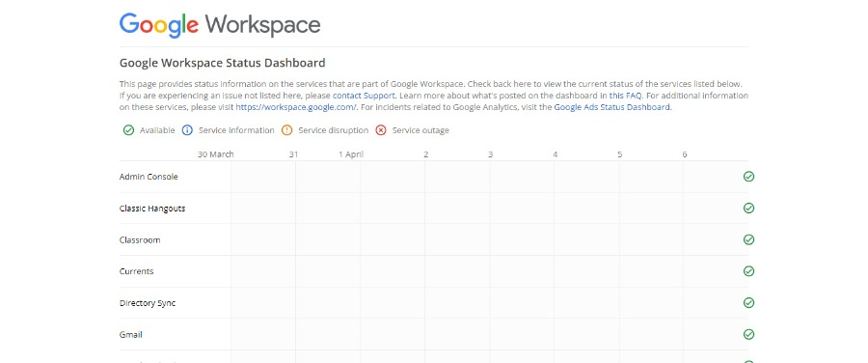The height and width of the screenshot is (363, 868).
Task: Click the Service information legend label
Action: [x=236, y=130]
